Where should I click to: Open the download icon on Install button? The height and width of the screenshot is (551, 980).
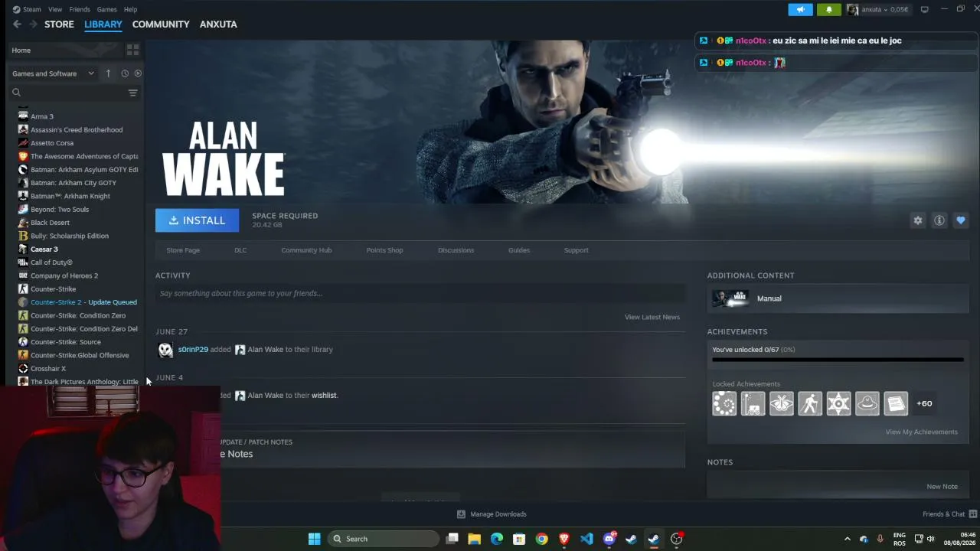tap(174, 220)
